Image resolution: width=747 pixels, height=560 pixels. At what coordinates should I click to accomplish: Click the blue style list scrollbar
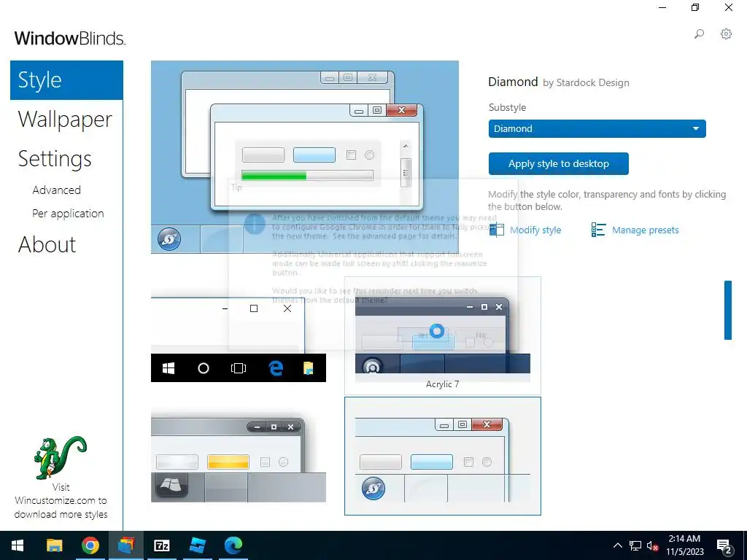tap(728, 310)
